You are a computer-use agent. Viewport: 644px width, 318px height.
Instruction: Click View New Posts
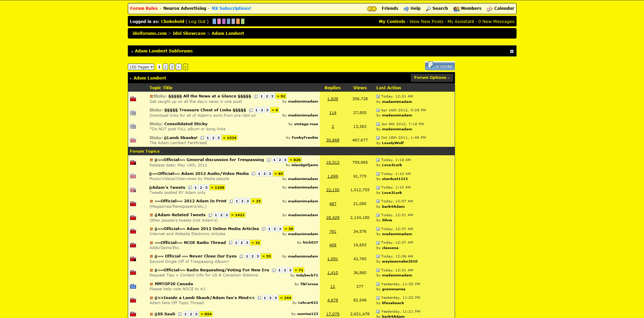(426, 22)
